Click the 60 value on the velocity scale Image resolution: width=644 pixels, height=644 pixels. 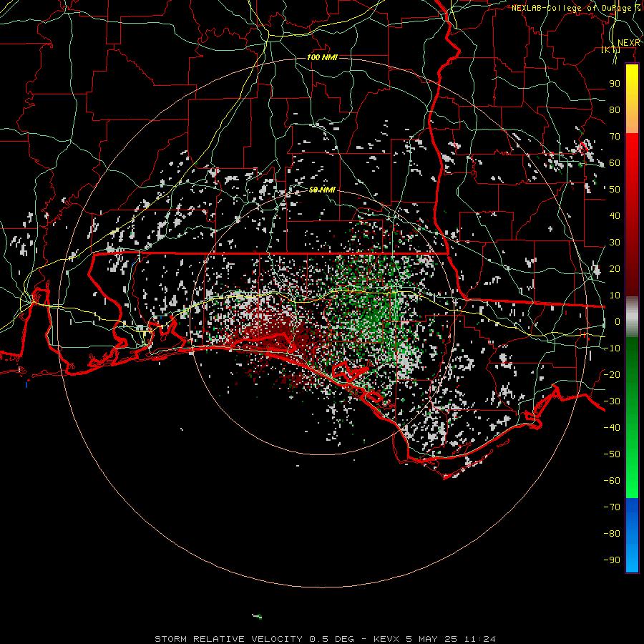pos(615,162)
